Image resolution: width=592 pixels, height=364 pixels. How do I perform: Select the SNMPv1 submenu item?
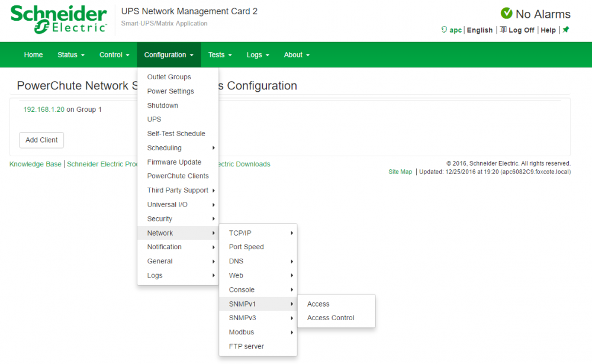258,304
